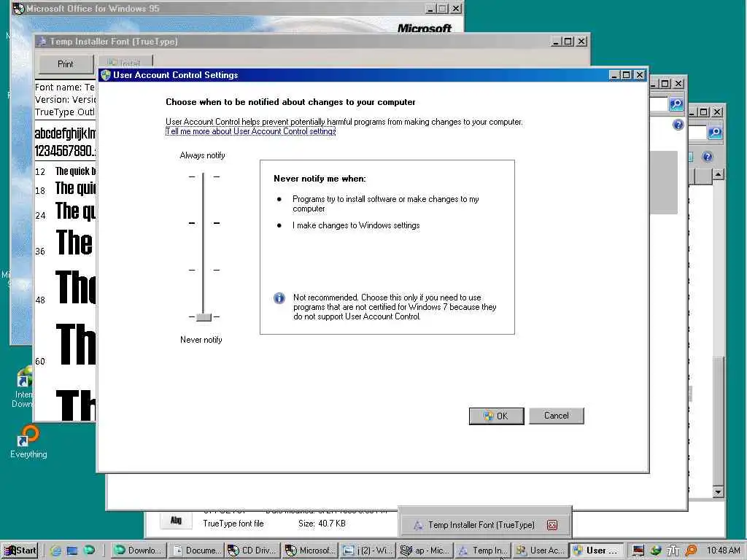Click OK in User Account Control Settings
The height and width of the screenshot is (560, 747).
496,416
